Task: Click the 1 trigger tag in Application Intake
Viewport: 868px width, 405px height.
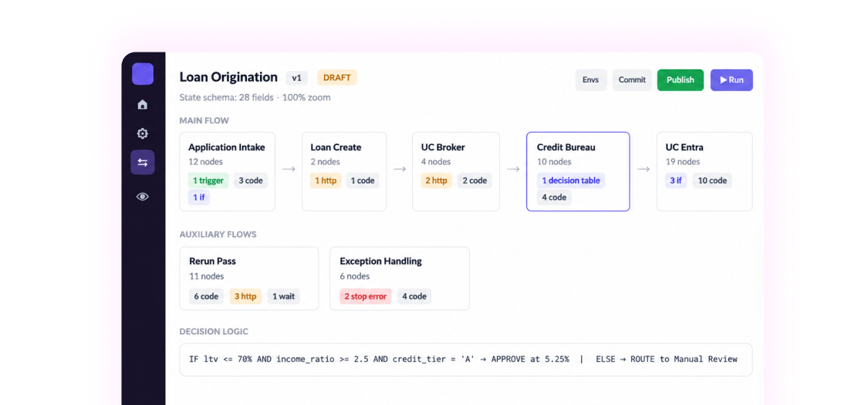Action: [x=208, y=181]
